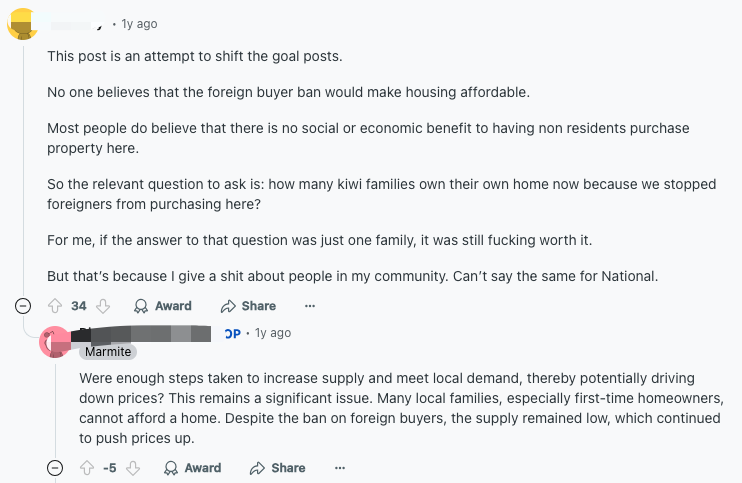Collapse the Marmite reply thread
This screenshot has width=742, height=483.
pyautogui.click(x=55, y=468)
